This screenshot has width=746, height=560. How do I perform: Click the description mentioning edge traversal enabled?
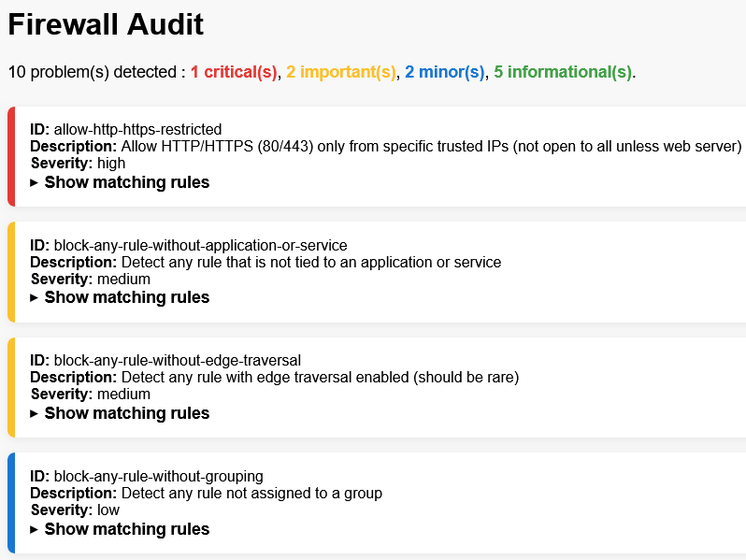click(x=320, y=378)
